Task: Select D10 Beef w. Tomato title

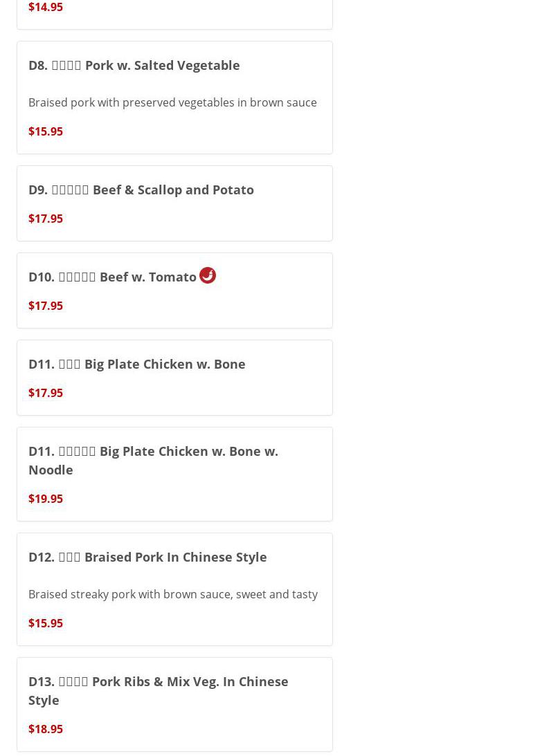Action: click(112, 277)
